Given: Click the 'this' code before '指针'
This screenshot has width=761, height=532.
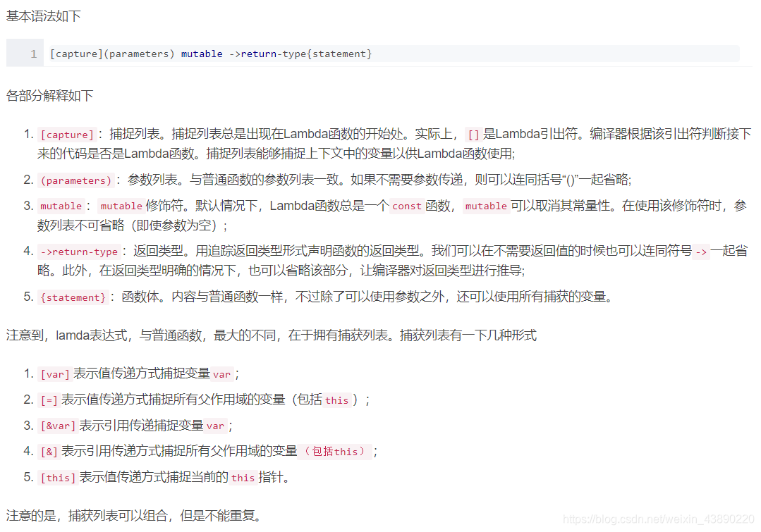Looking at the screenshot, I should [x=243, y=478].
